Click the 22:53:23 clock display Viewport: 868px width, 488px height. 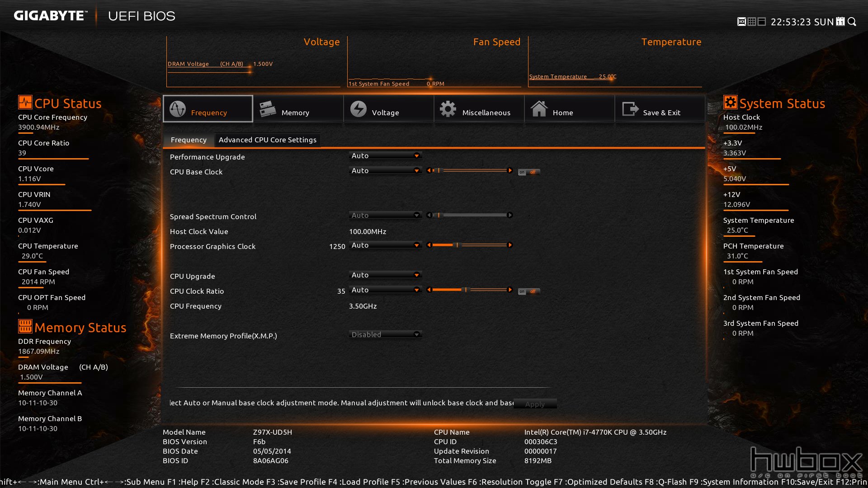click(x=791, y=22)
